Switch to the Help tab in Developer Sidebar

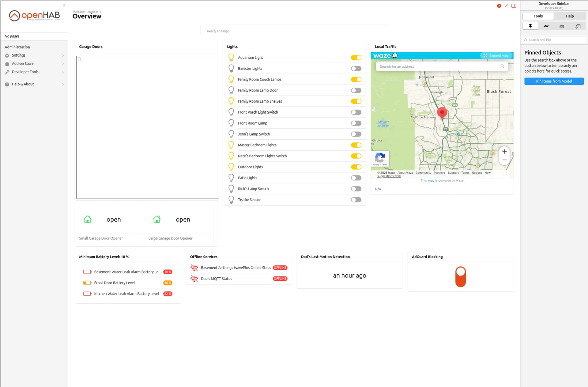pos(570,16)
